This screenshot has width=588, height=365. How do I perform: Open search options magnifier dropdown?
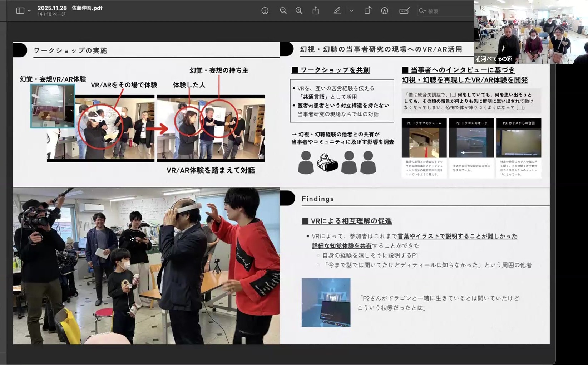point(423,11)
